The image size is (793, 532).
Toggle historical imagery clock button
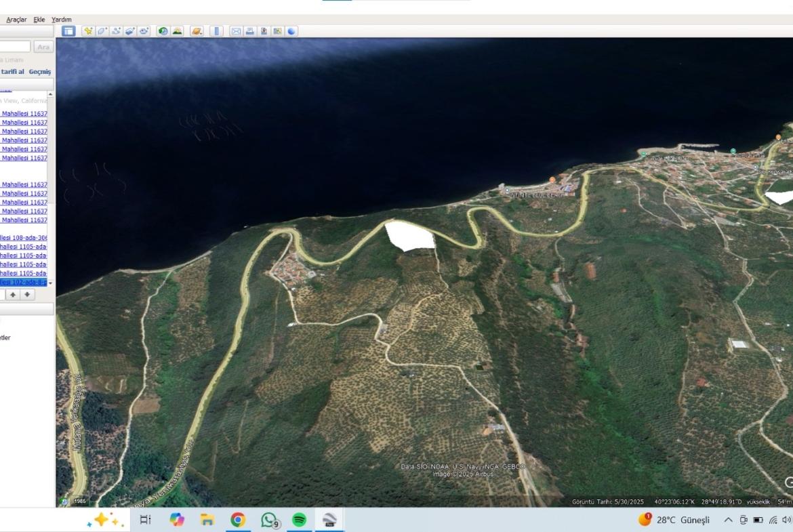click(163, 31)
